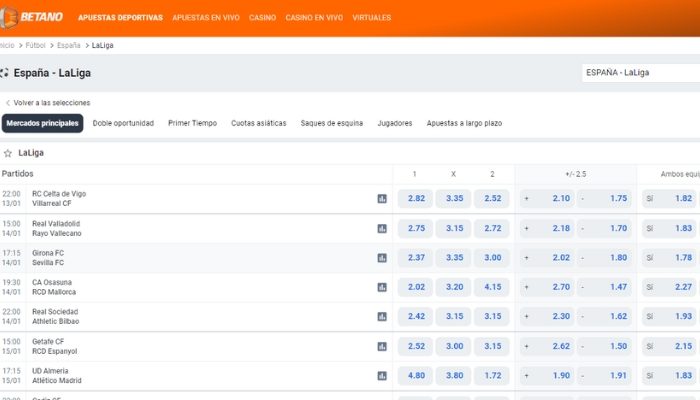Open the Casino en vivo menu
Viewport: 700px width, 400px height.
click(x=313, y=18)
